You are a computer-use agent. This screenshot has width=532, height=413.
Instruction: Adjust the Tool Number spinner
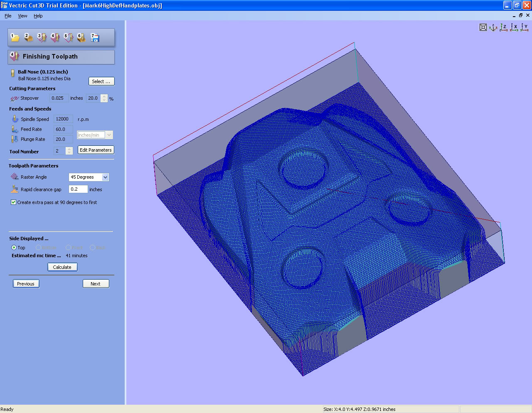[69, 151]
